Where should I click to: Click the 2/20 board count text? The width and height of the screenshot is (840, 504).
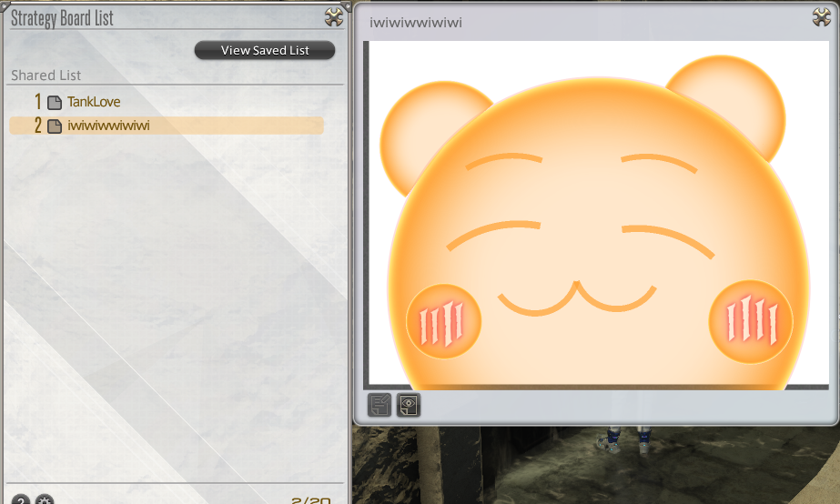pyautogui.click(x=310, y=500)
